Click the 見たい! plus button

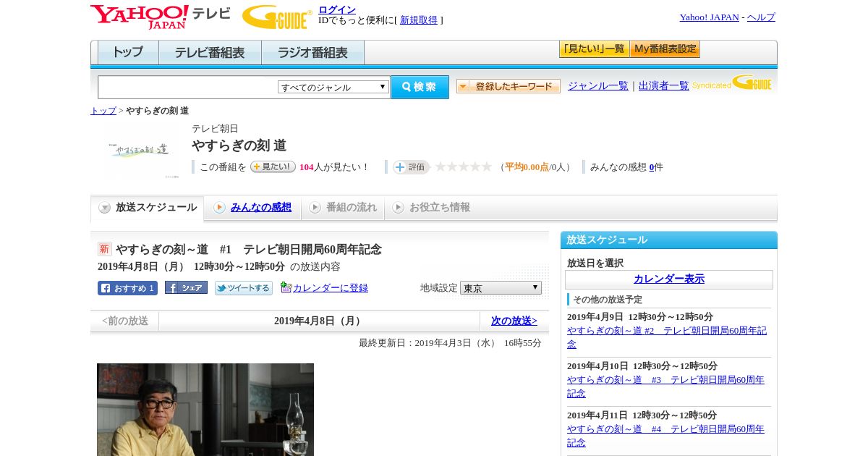tap(273, 166)
